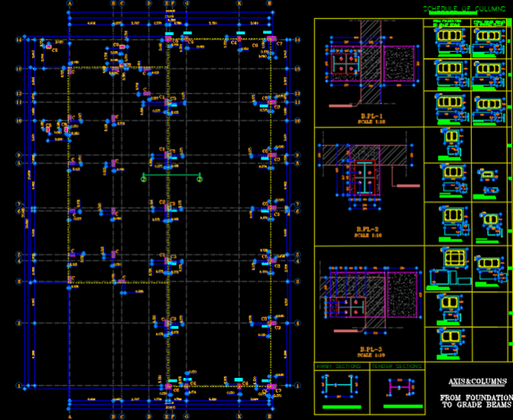This screenshot has width=513, height=420.
Task: Select the SCALE 1:10 text under B.PL-2
Action: click(x=368, y=235)
